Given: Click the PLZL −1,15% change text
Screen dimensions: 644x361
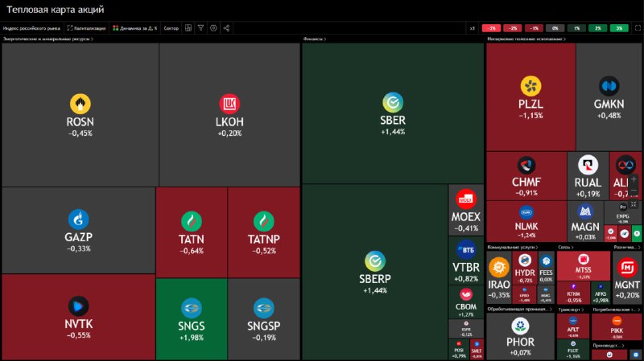Looking at the screenshot, I should pos(530,116).
